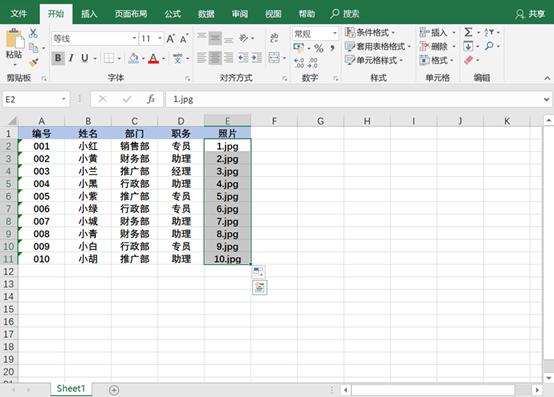Open Sort and Filter tool
Screen dimensions: 554x397
click(x=489, y=32)
